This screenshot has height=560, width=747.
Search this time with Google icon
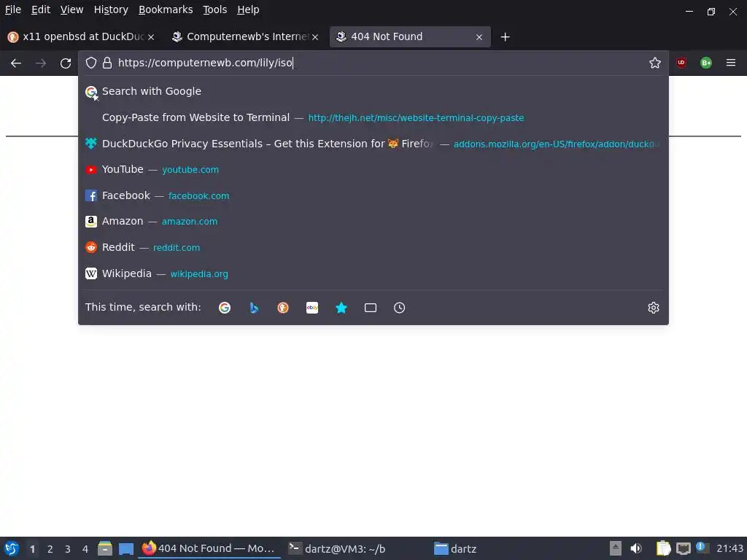(225, 308)
